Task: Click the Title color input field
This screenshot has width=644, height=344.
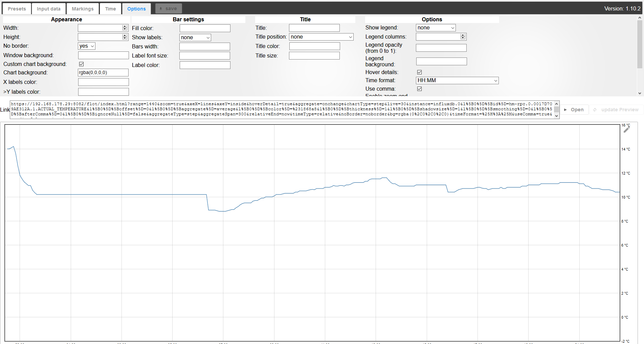Action: (315, 46)
